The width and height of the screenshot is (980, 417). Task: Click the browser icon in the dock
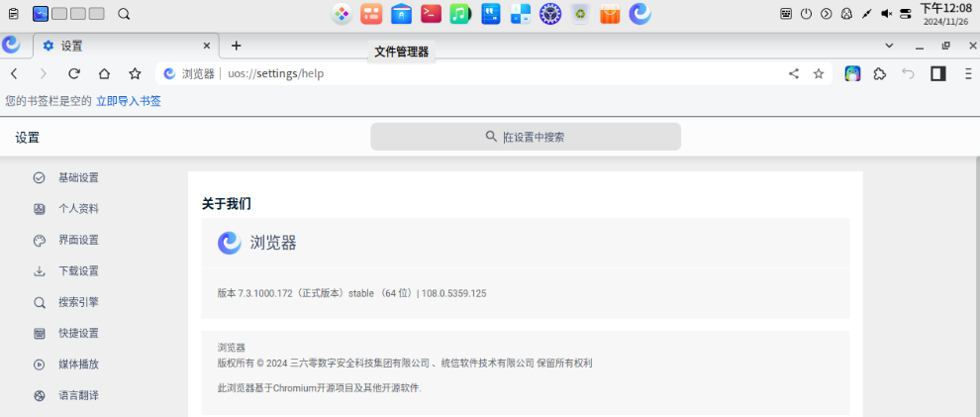(640, 14)
